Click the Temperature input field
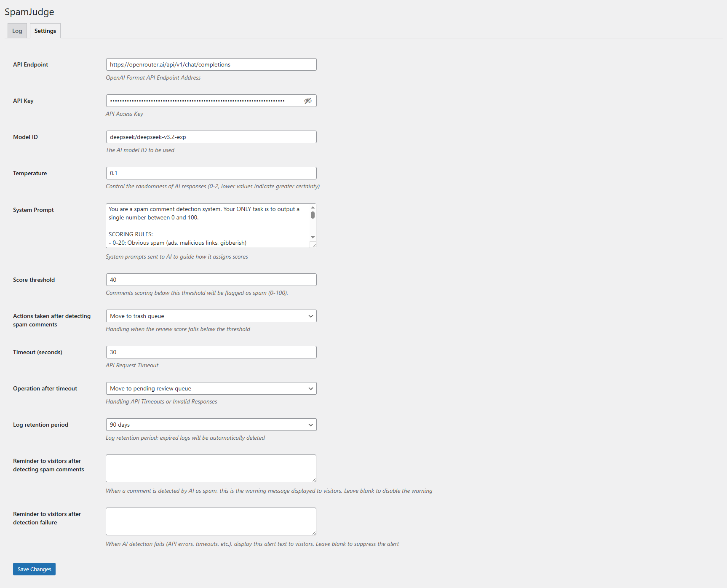 pos(211,173)
